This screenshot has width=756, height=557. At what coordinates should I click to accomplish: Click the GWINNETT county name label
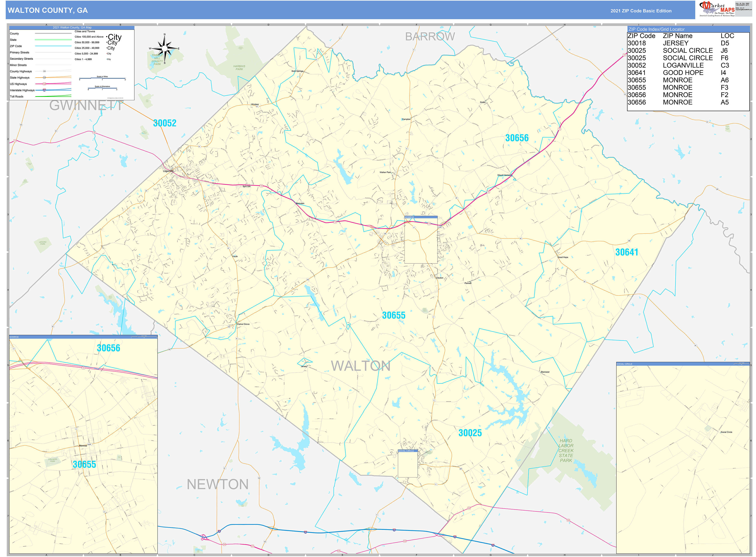click(86, 106)
